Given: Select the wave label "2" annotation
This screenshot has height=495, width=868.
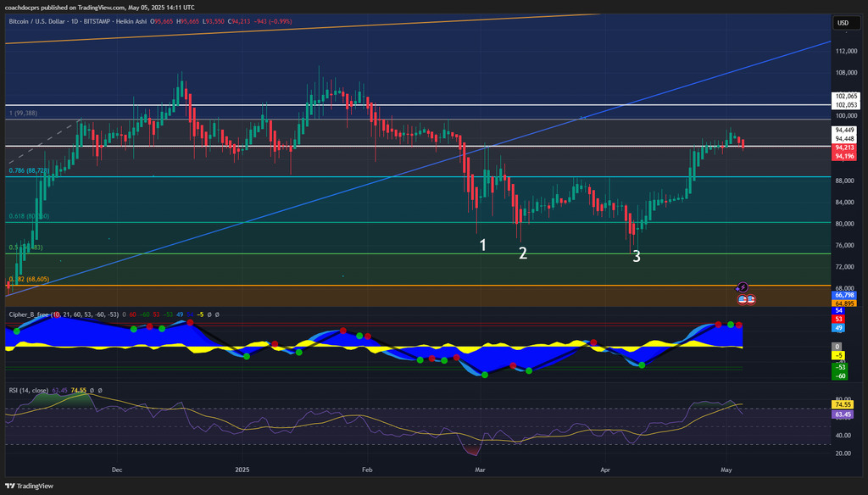Looking at the screenshot, I should [x=523, y=253].
